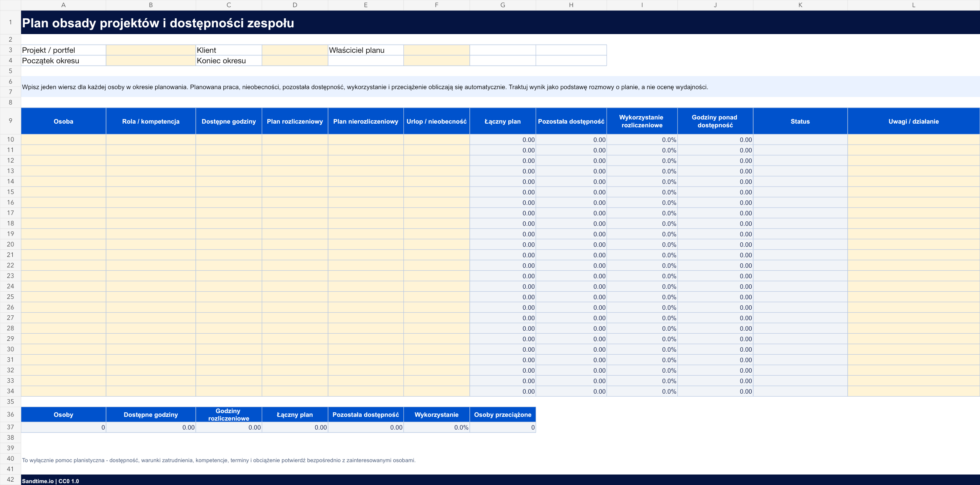Click the Osoby przeciążone summary header
The height and width of the screenshot is (485, 980).
pos(502,415)
